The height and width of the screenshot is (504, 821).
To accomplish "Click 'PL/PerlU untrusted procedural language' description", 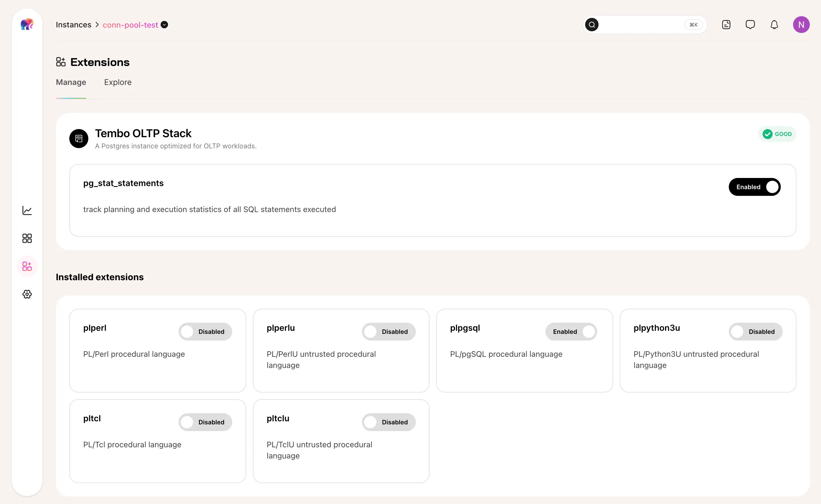I will point(321,360).
